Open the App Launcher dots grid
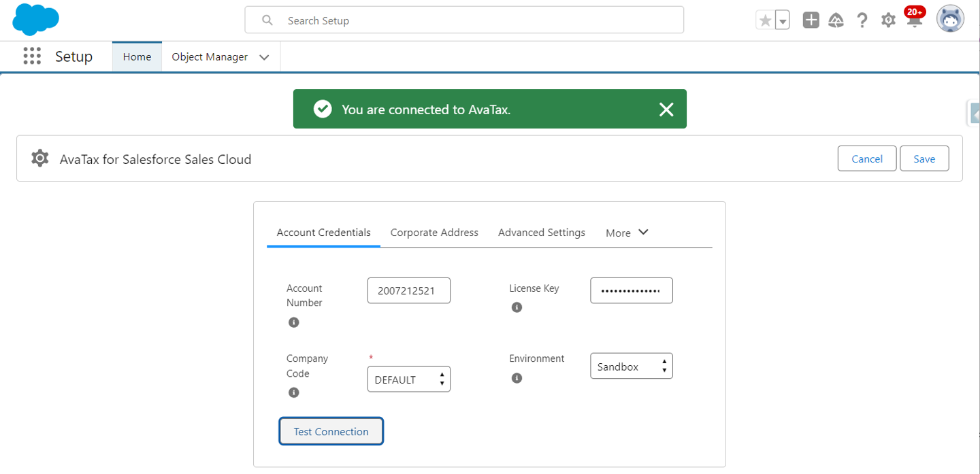 pyautogui.click(x=32, y=56)
